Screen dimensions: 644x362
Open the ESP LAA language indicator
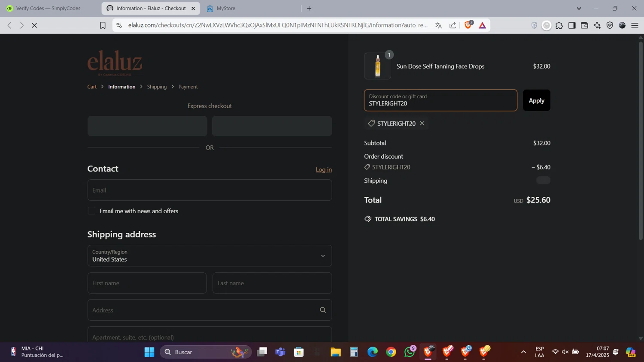click(x=540, y=352)
